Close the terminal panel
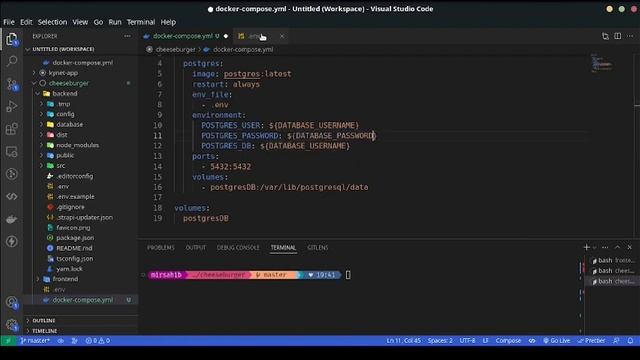 629,247
